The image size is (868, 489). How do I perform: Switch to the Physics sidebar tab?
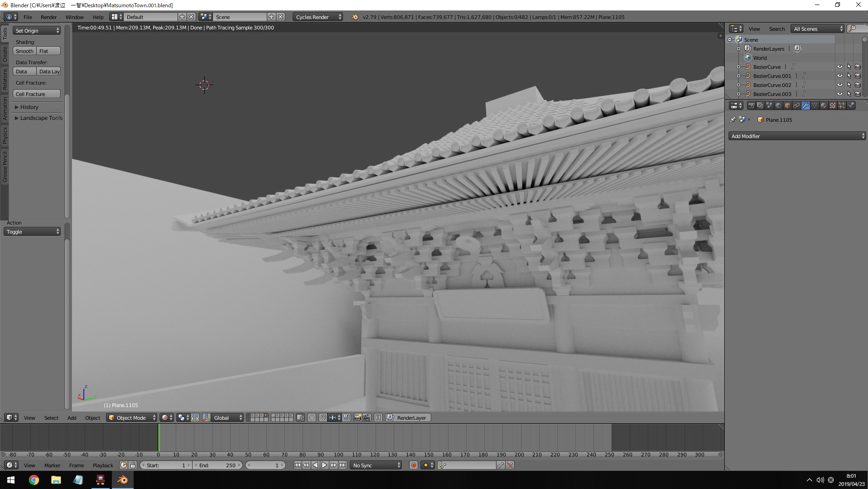5,135
